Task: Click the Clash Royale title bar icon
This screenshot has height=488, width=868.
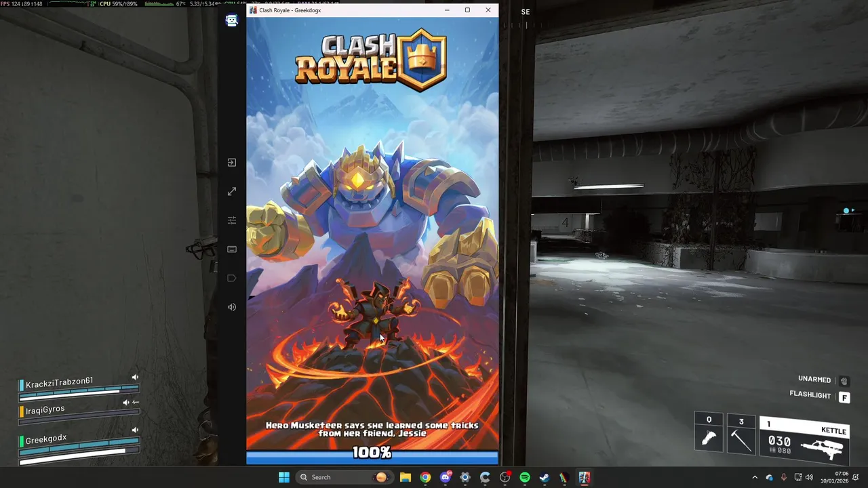Action: (x=253, y=10)
